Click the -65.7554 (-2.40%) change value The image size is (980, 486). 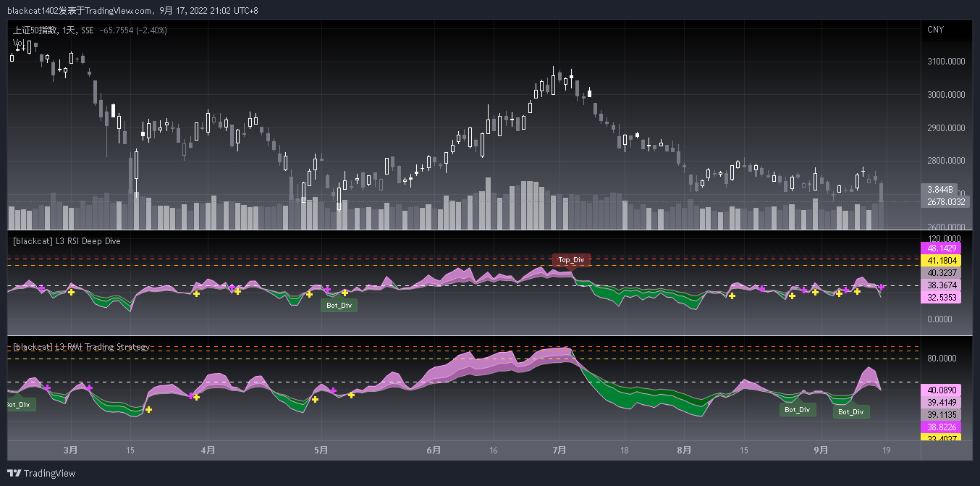coord(134,30)
